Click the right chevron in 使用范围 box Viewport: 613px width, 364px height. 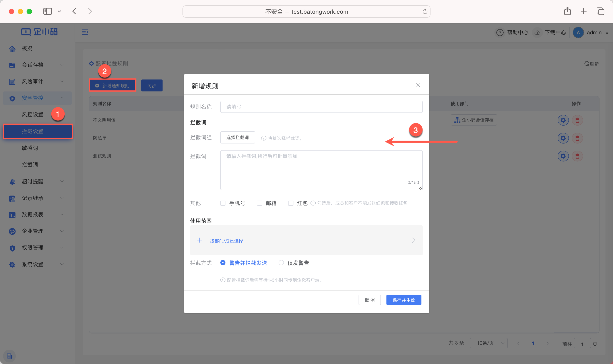point(413,240)
